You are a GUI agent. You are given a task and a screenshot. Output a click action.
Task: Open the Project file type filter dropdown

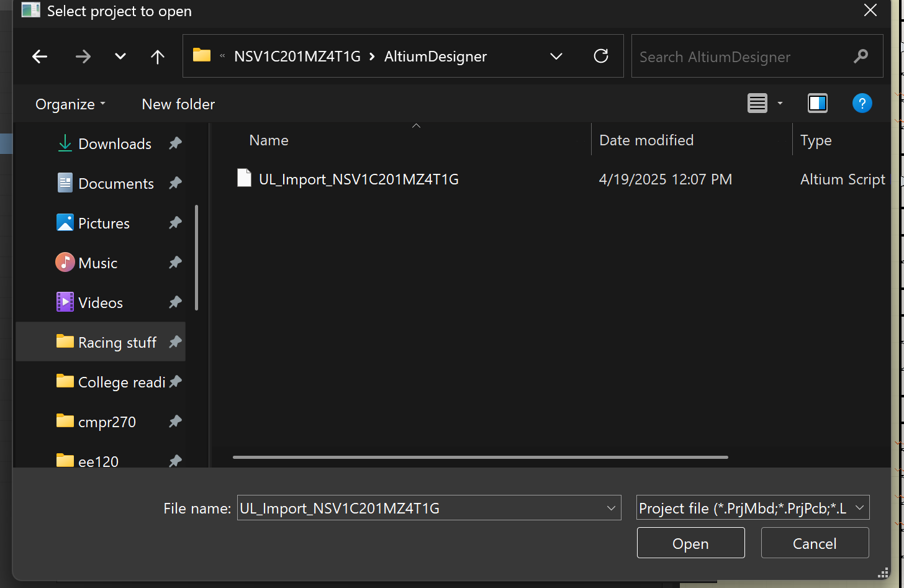[x=753, y=507]
